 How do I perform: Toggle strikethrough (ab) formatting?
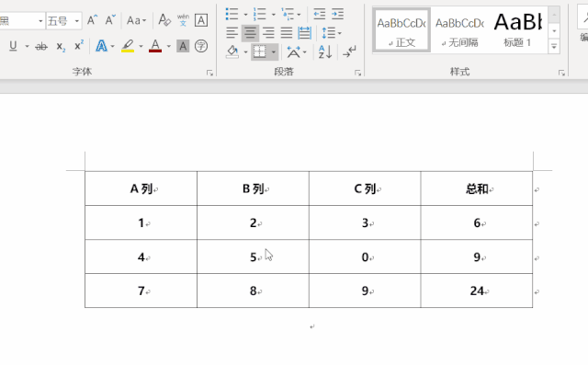pyautogui.click(x=41, y=47)
